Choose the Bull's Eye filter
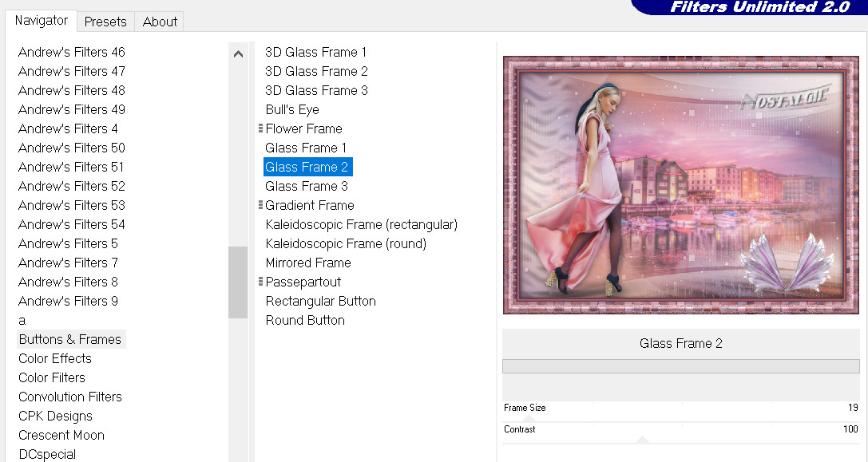This screenshot has height=462, width=868. (x=292, y=109)
